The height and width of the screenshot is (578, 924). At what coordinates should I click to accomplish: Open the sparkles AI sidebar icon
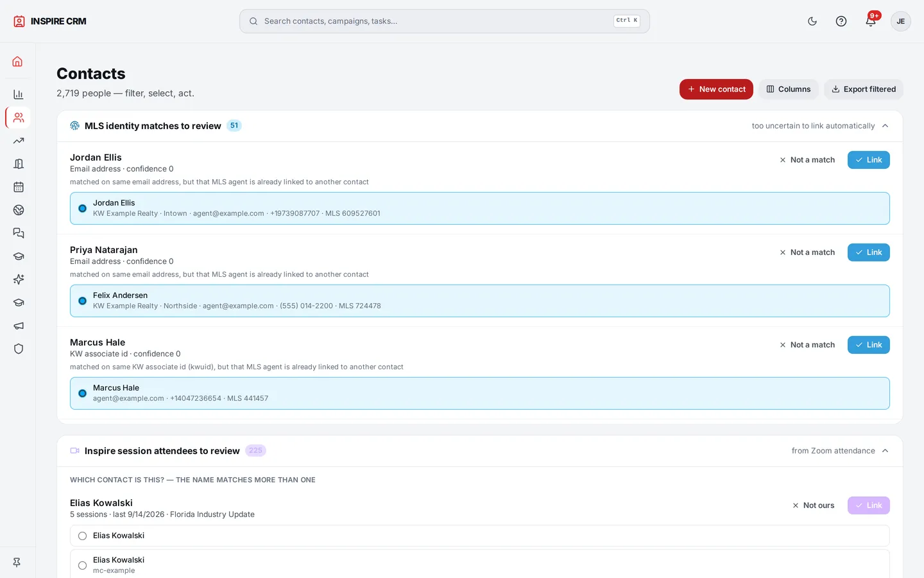(18, 279)
